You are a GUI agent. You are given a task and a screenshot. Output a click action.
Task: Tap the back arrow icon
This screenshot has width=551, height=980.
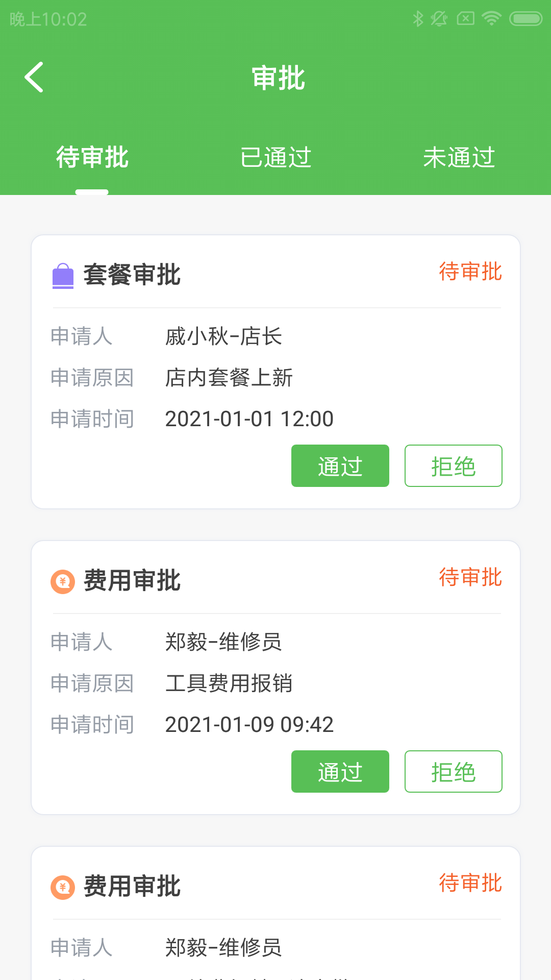point(34,78)
